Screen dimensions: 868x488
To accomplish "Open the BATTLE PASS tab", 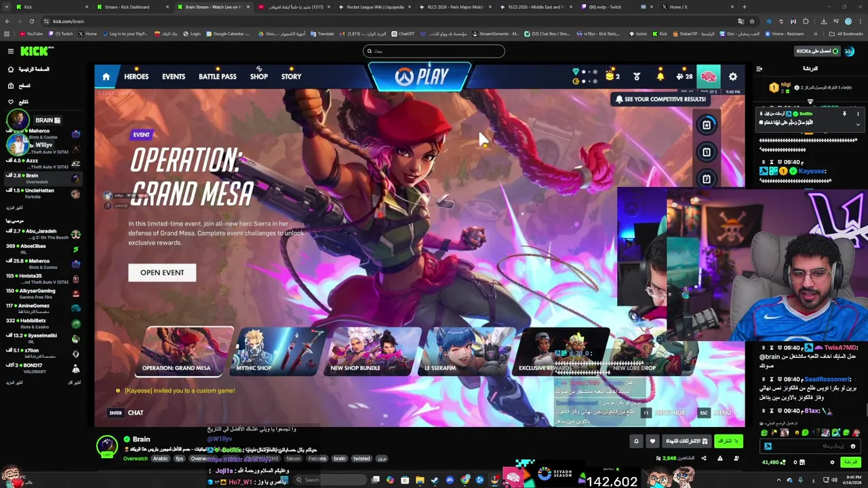I will (x=217, y=77).
